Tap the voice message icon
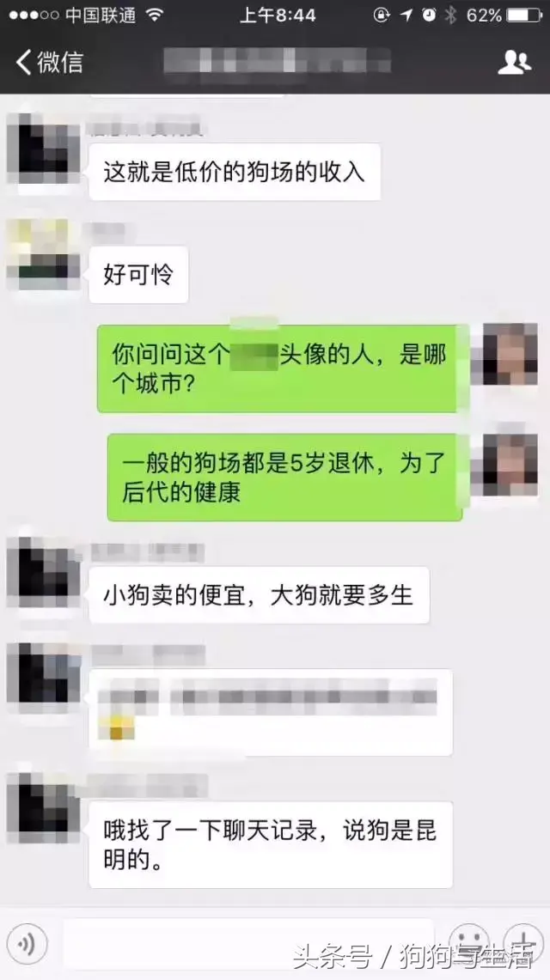Viewport: 550px width, 980px height. (x=27, y=943)
